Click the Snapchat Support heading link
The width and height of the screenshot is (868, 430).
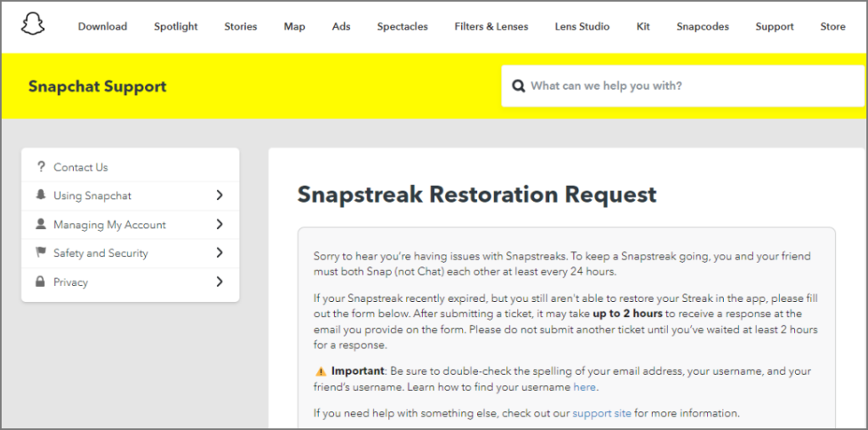97,87
